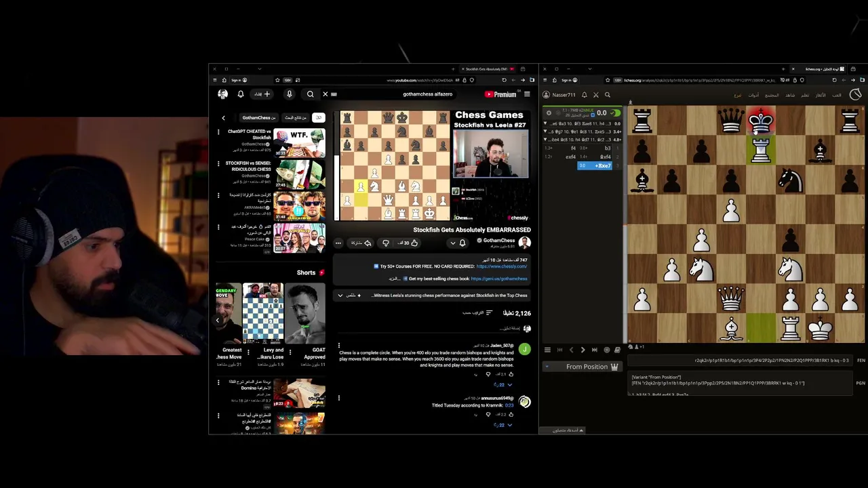The width and height of the screenshot is (868, 488).
Task: Select the search-results filter chip
Action: 295,118
